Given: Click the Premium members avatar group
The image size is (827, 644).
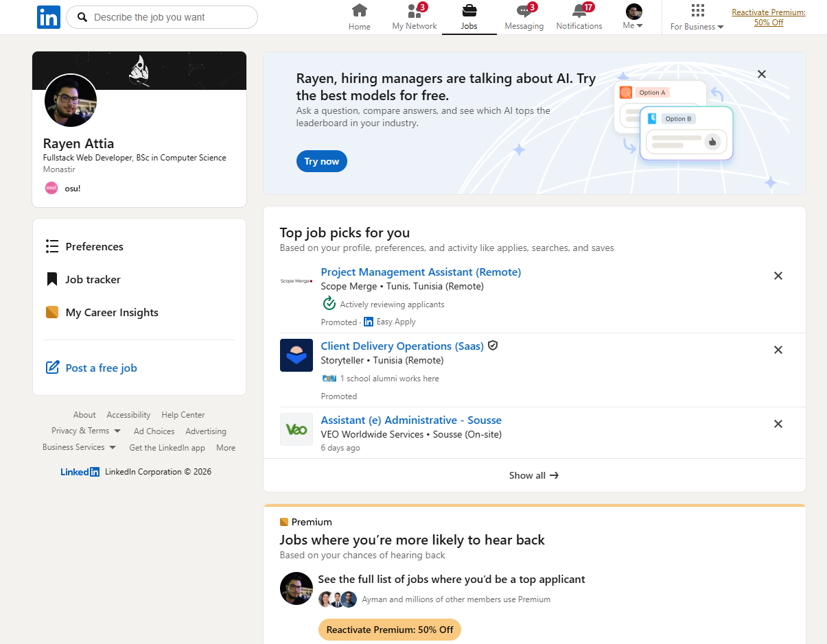Looking at the screenshot, I should pos(338,599).
